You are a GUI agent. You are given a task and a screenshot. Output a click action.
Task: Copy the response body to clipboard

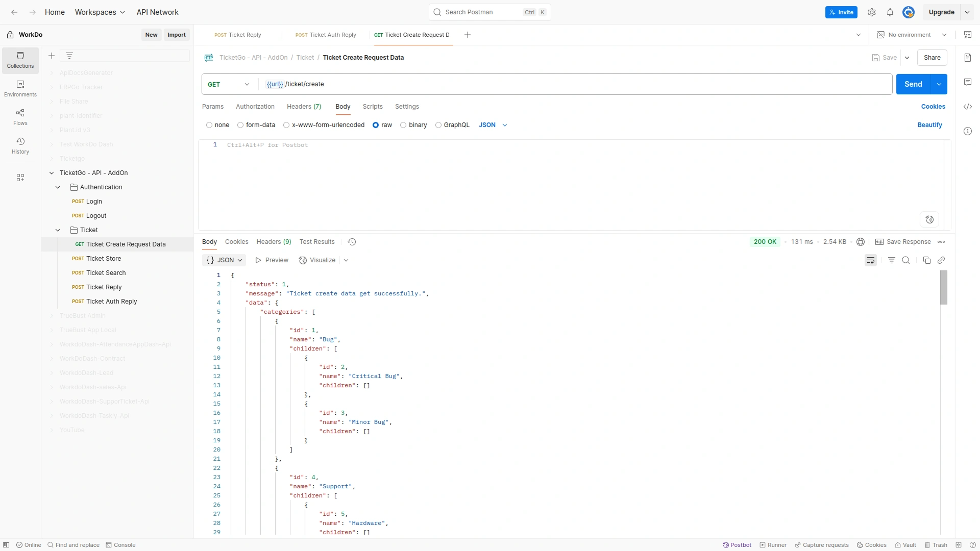point(926,260)
